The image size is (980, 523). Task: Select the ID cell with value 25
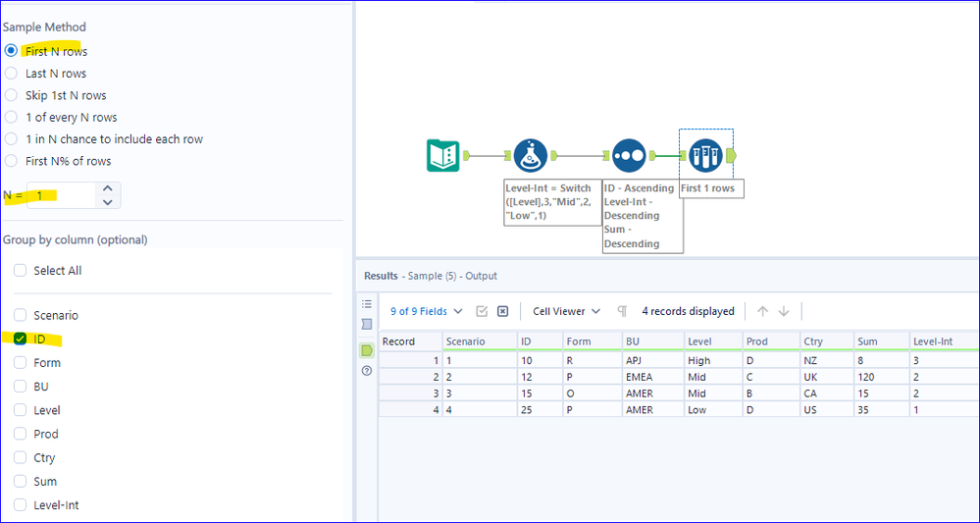click(x=540, y=409)
